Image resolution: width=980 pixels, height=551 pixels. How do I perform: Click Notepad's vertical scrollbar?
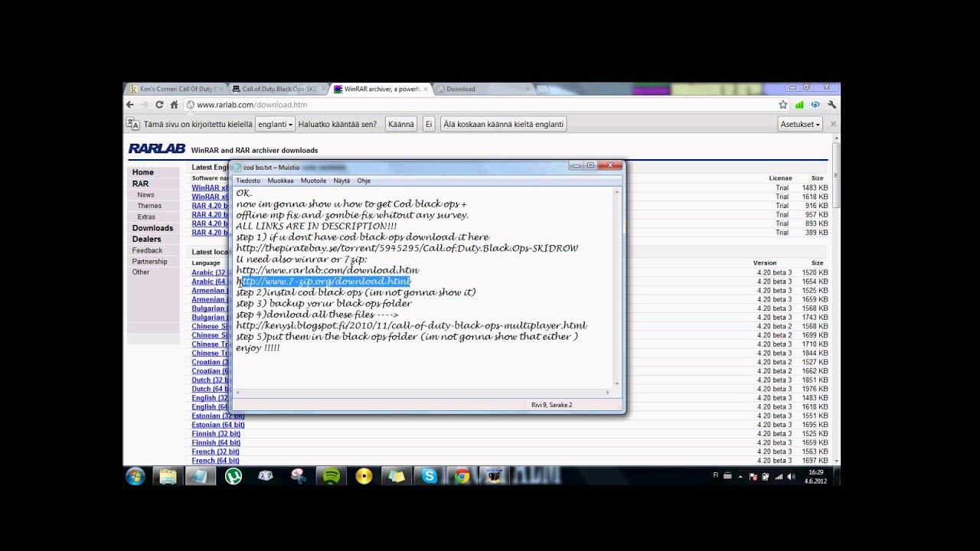click(617, 287)
